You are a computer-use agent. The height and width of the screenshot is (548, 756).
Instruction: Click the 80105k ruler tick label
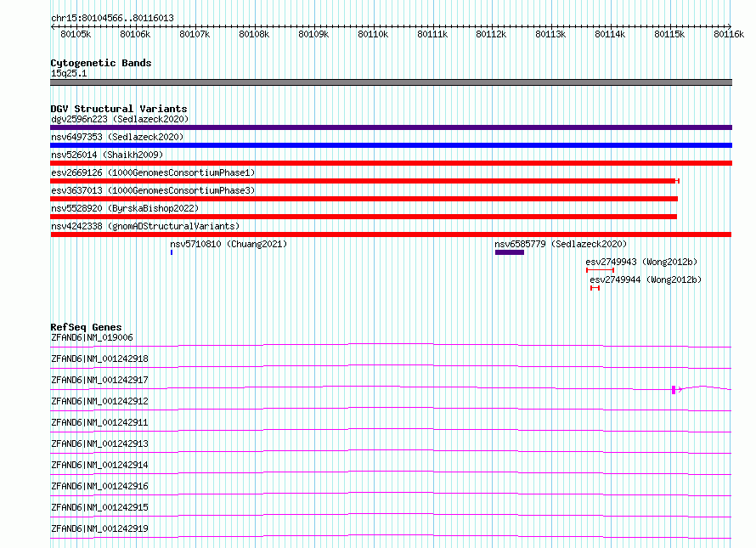[76, 34]
